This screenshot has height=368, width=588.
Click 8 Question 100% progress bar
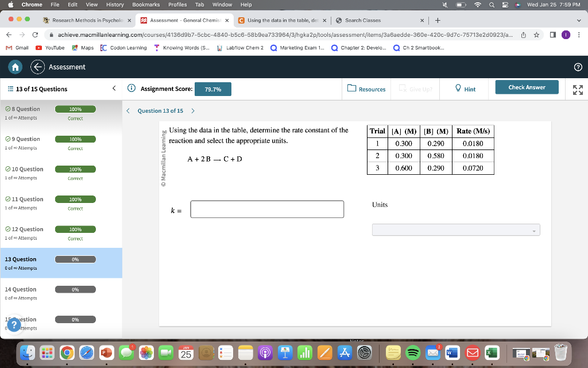point(75,109)
